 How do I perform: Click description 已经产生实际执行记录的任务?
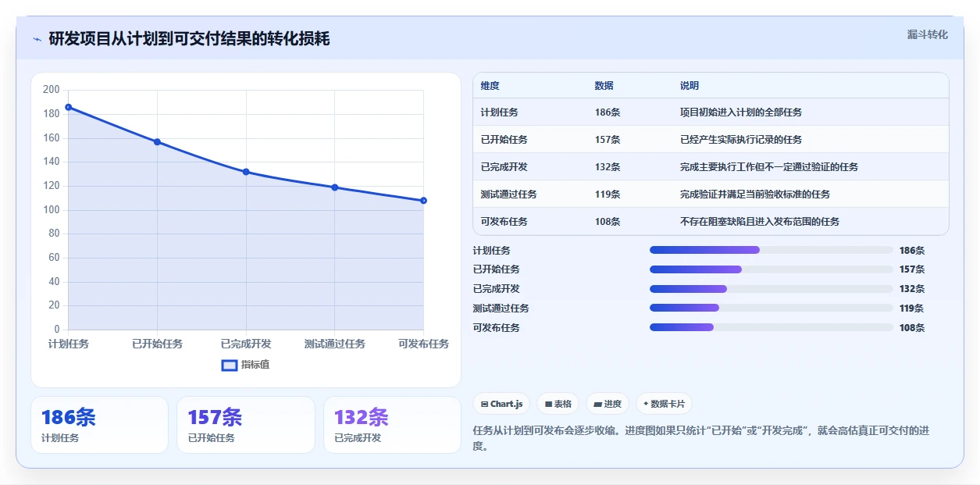(741, 140)
